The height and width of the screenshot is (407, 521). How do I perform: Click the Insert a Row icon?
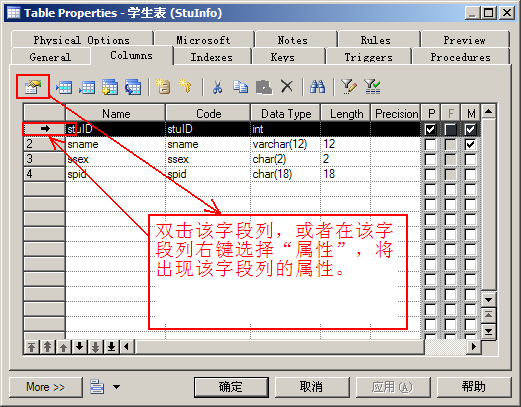(64, 87)
